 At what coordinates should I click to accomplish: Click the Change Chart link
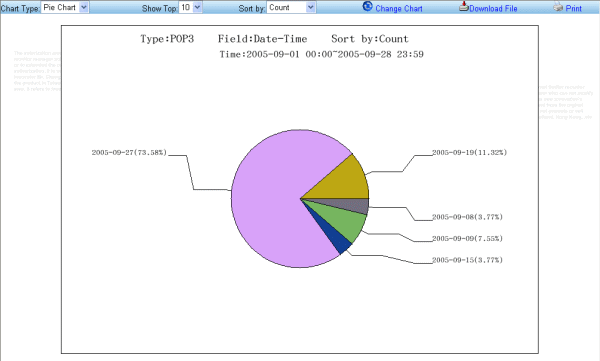point(399,8)
